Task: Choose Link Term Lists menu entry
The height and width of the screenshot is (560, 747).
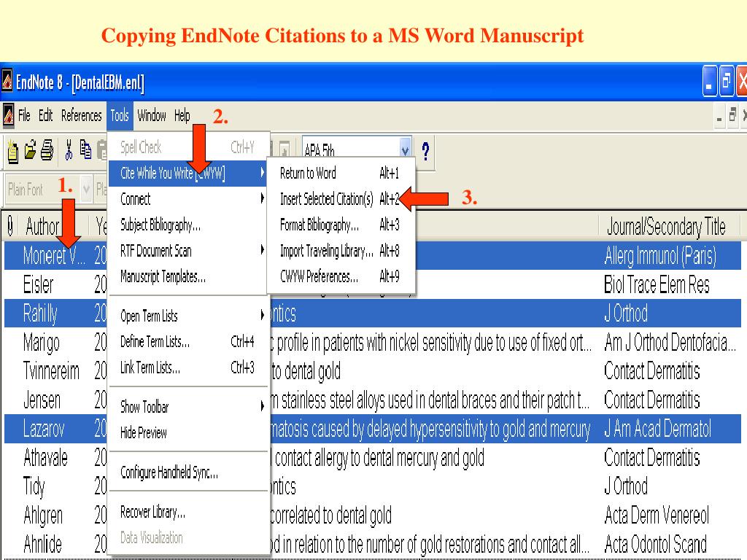Action: [x=187, y=367]
